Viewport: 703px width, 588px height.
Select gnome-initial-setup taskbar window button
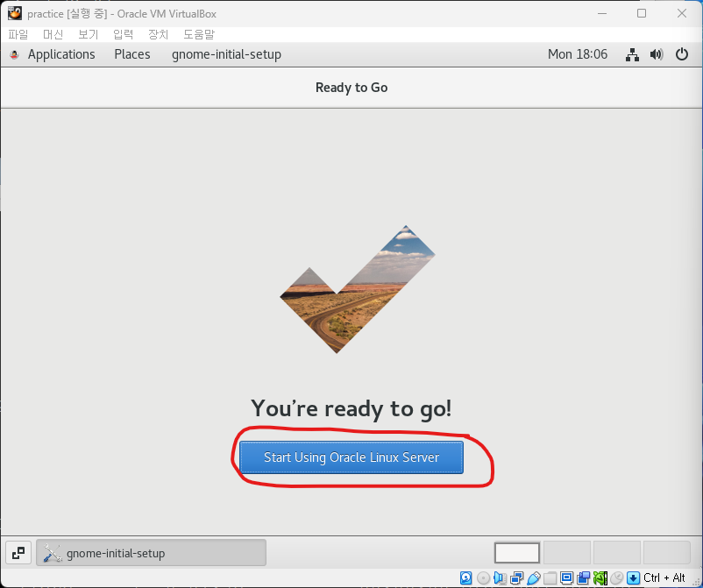click(x=151, y=553)
